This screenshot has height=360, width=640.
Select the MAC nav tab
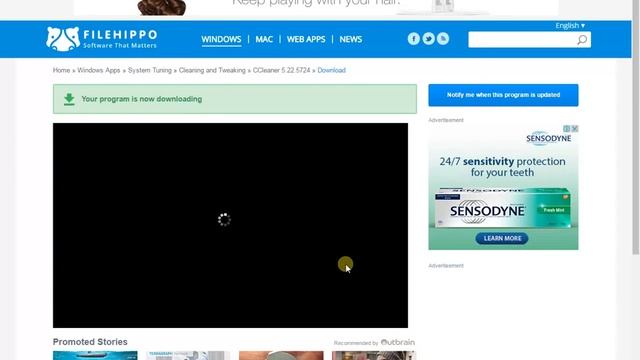click(x=264, y=40)
